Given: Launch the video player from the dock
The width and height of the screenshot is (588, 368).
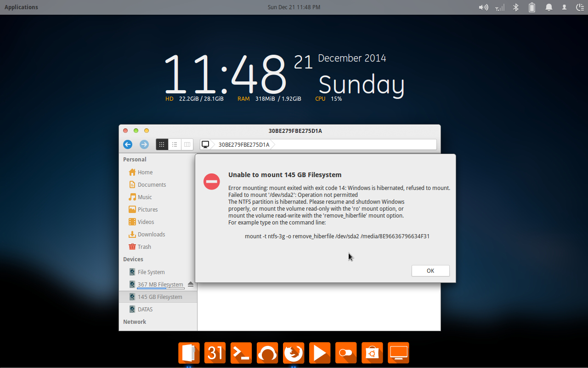Looking at the screenshot, I should [x=320, y=353].
